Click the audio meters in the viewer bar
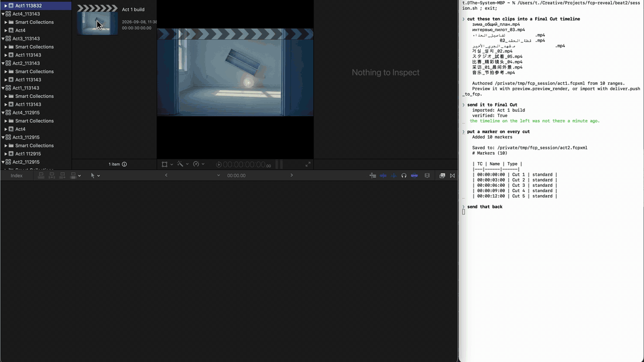 coord(279,165)
